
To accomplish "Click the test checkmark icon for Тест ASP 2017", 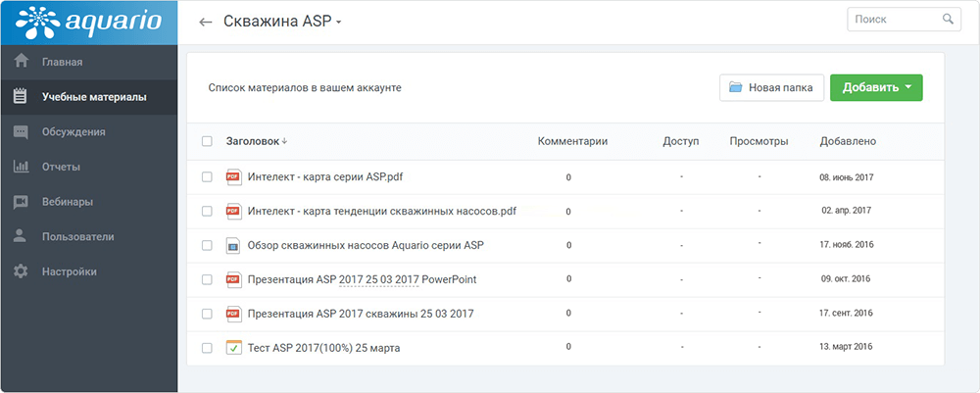I will click(233, 347).
